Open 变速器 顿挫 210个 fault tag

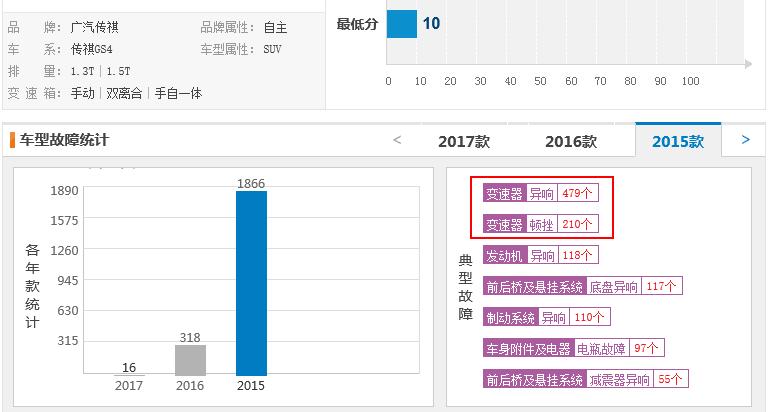click(x=540, y=224)
